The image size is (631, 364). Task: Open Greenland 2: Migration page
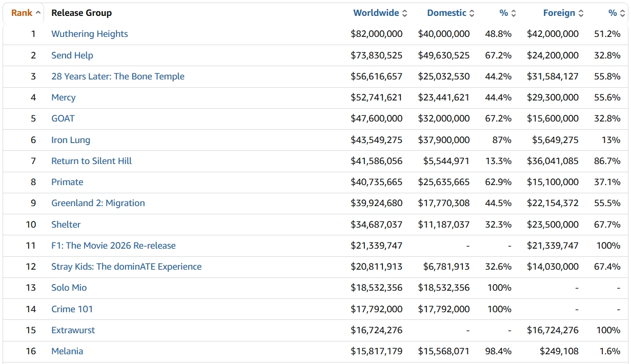(98, 203)
